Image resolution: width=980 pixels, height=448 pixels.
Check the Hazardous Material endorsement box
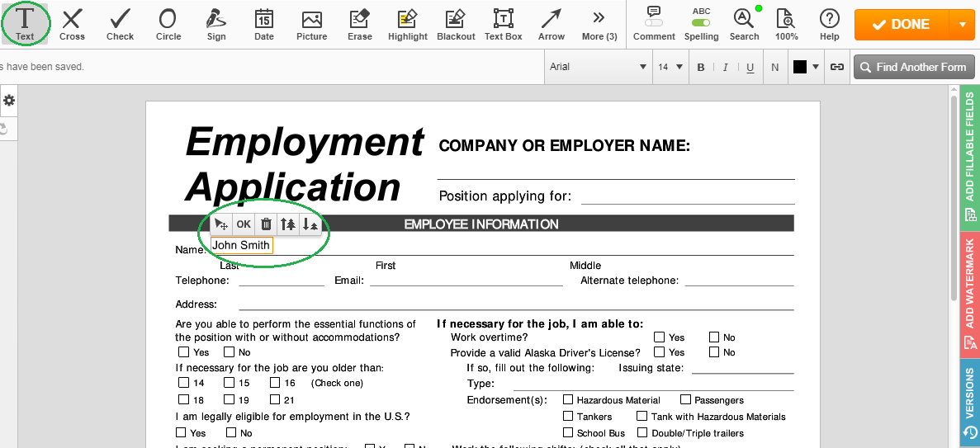tap(568, 399)
